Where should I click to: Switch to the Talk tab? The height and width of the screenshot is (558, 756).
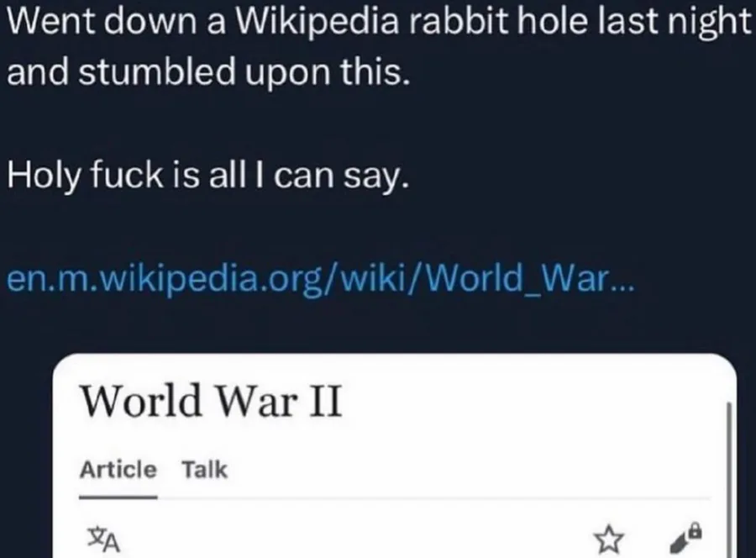tap(204, 469)
